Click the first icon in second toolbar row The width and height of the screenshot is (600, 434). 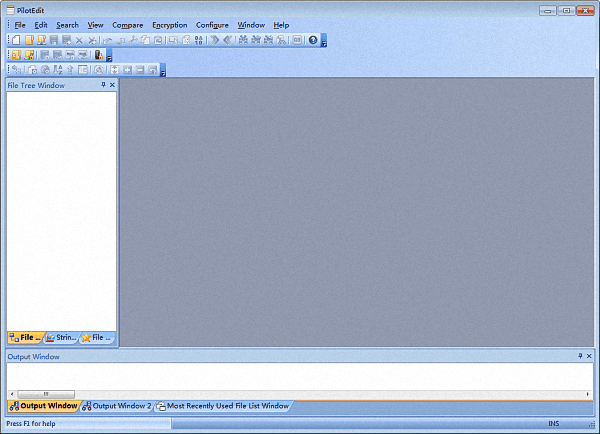pos(17,55)
